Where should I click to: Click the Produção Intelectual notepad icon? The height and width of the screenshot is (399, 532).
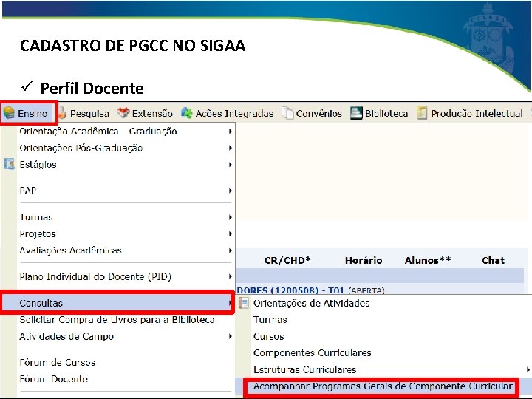[422, 113]
